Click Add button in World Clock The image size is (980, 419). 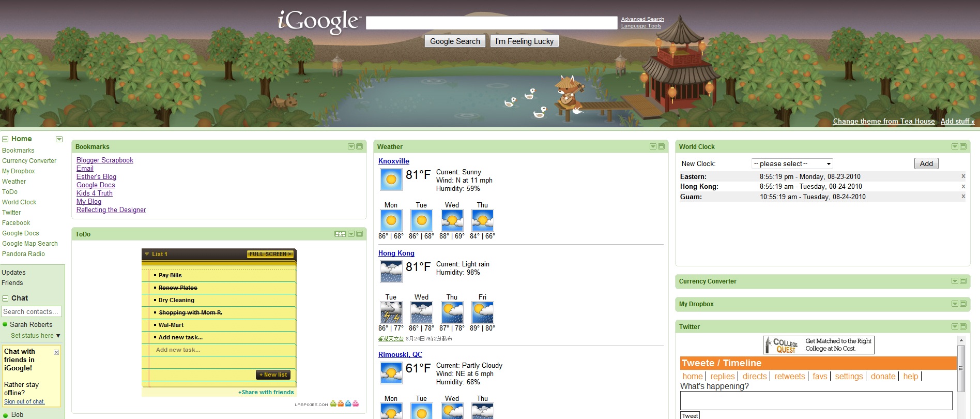pyautogui.click(x=926, y=163)
